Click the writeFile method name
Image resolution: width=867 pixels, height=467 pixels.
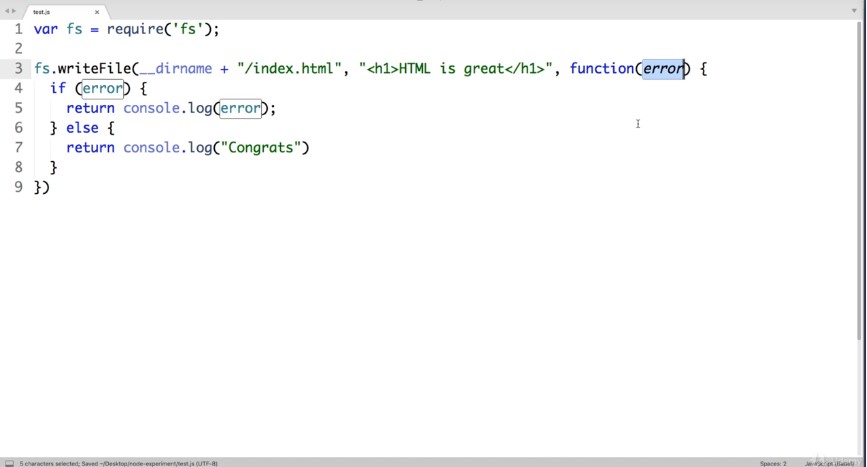pos(93,69)
